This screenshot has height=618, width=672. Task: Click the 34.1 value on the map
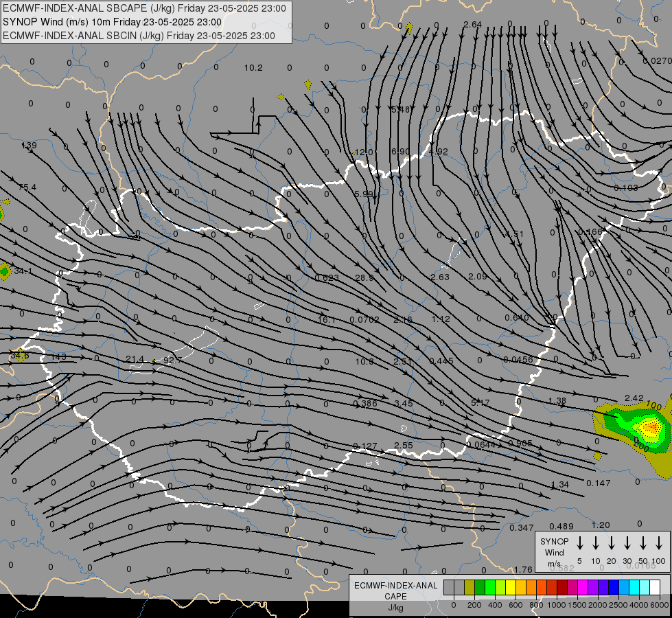23,271
